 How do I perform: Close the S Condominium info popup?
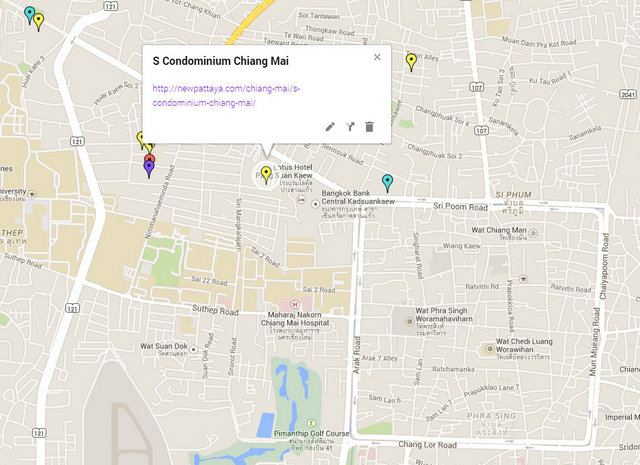377,57
